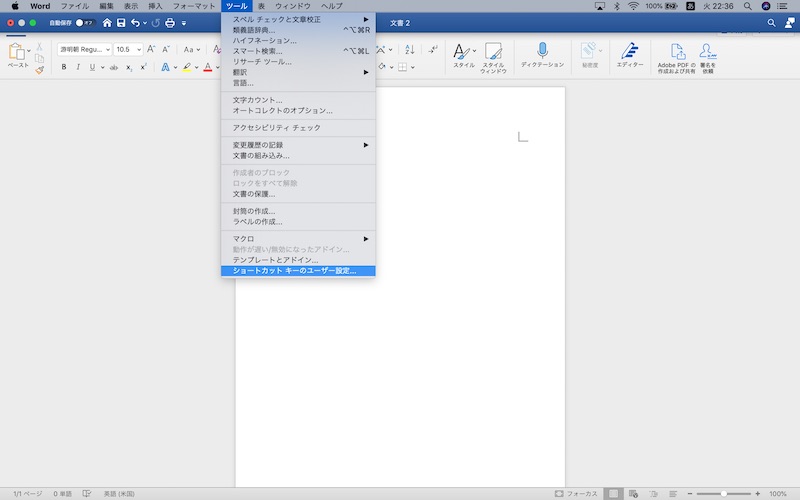Choose ラベルの作成... menu item
Screen dimensions: 800x500
click(298, 222)
